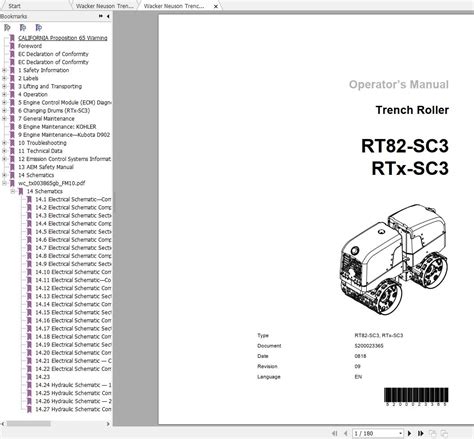Go to the previous page arrow
The height and width of the screenshot is (439, 474).
(345, 433)
